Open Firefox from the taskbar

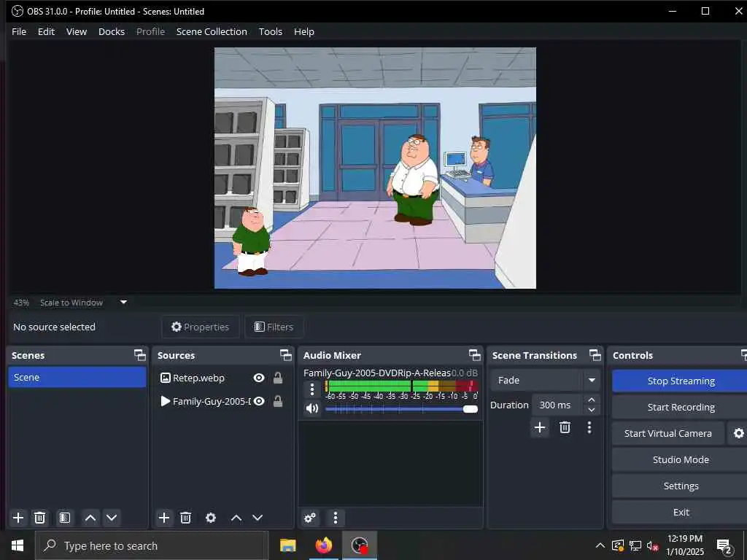pos(323,545)
